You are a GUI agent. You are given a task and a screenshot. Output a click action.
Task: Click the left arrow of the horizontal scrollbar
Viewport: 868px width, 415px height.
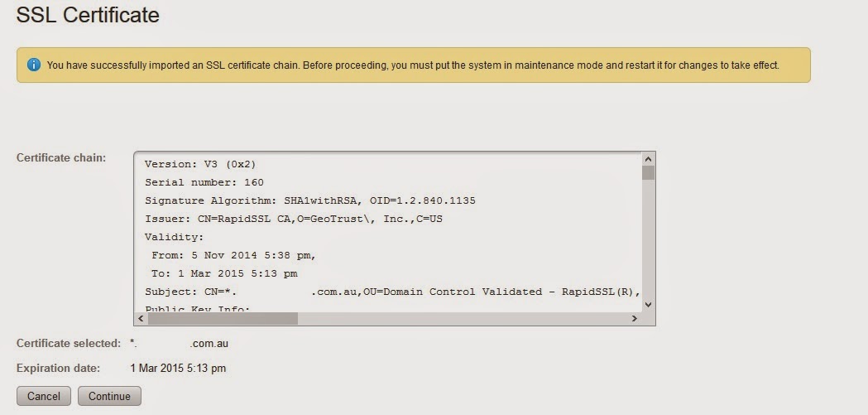tap(141, 319)
